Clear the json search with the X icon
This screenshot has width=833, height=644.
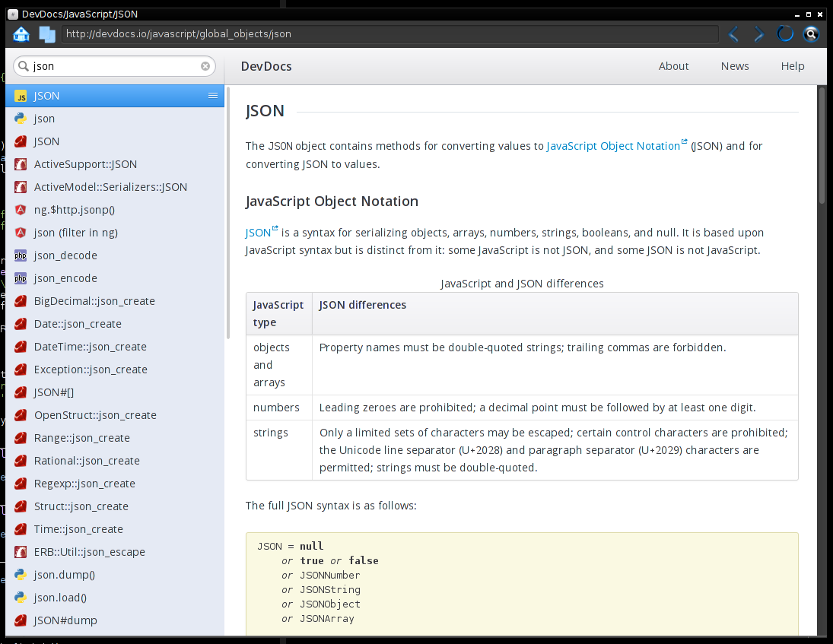tap(205, 66)
